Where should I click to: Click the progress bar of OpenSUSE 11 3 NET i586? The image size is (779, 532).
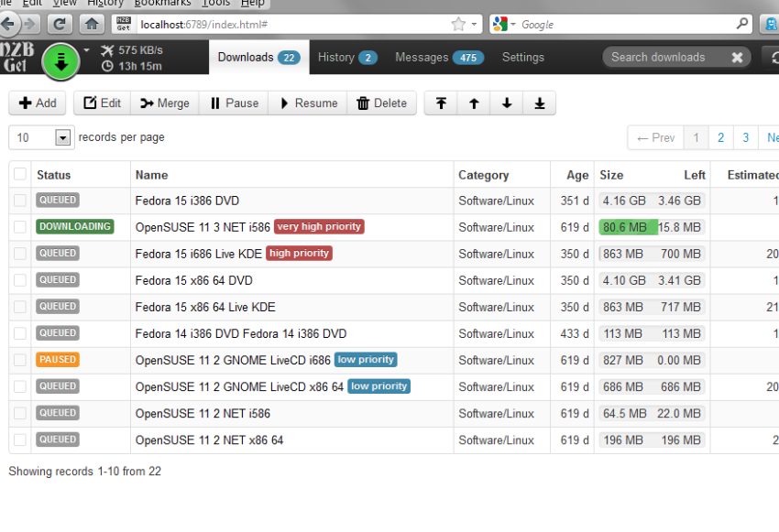click(652, 227)
